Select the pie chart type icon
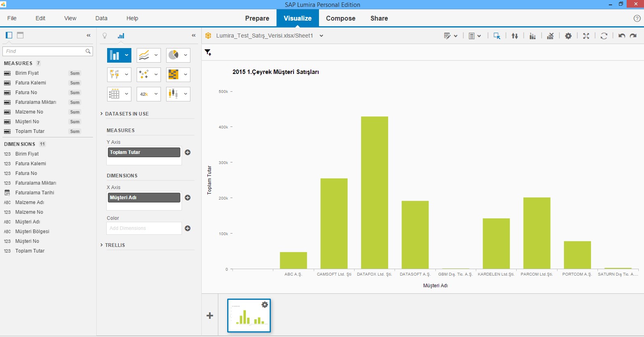The width and height of the screenshot is (644, 337). (173, 55)
